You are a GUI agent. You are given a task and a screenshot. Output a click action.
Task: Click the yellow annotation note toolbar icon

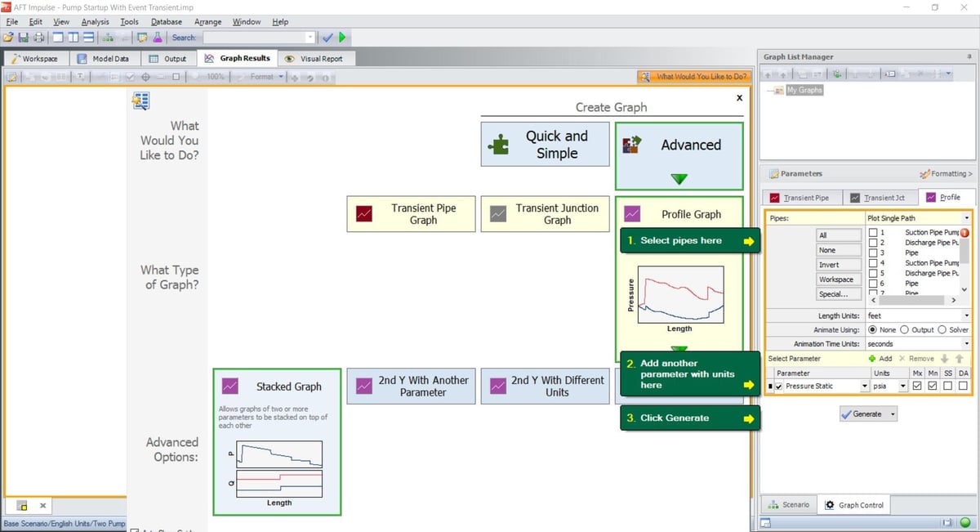[142, 37]
